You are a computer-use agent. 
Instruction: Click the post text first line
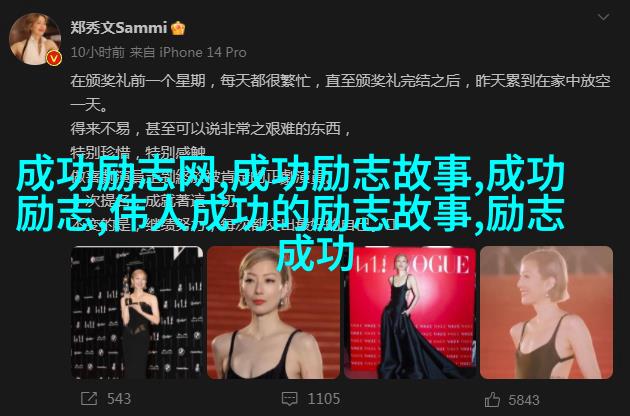click(x=340, y=81)
